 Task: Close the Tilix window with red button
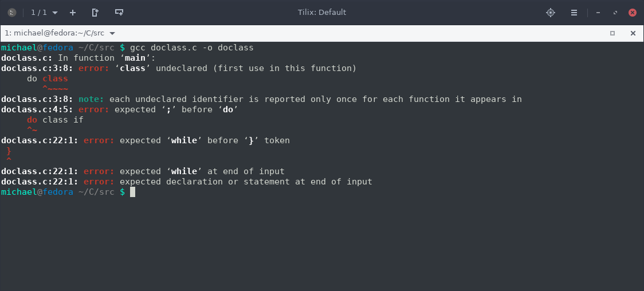point(633,13)
